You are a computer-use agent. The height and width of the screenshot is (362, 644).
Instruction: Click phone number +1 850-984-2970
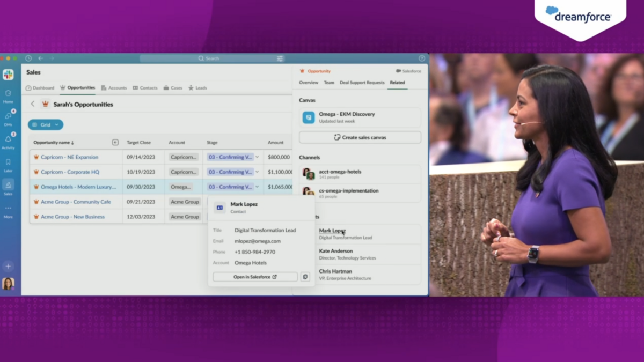(255, 252)
